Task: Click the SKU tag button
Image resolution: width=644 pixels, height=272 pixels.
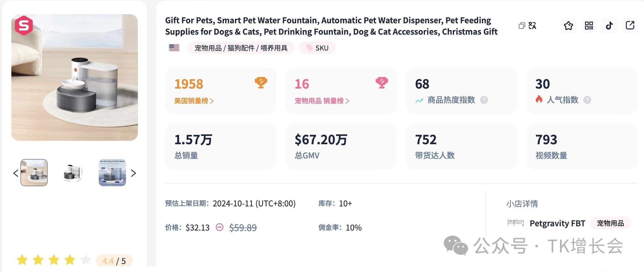Action: click(x=317, y=48)
